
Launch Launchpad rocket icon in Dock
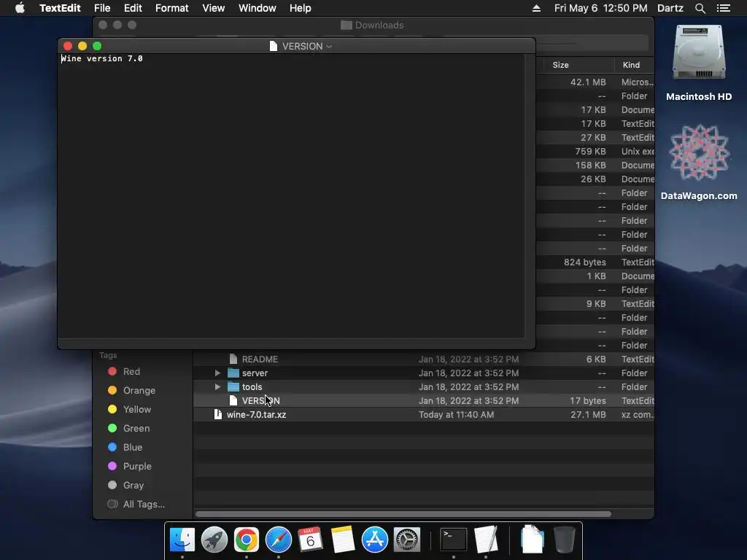tap(214, 540)
